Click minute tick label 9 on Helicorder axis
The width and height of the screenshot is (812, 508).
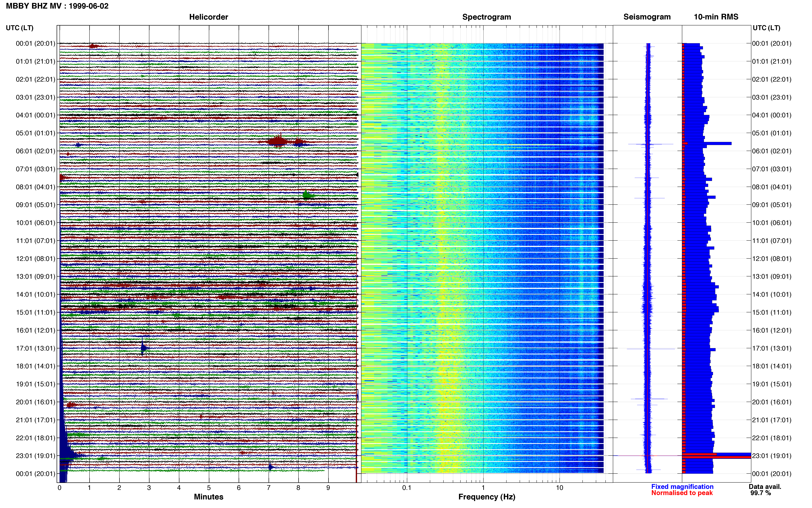coord(328,488)
